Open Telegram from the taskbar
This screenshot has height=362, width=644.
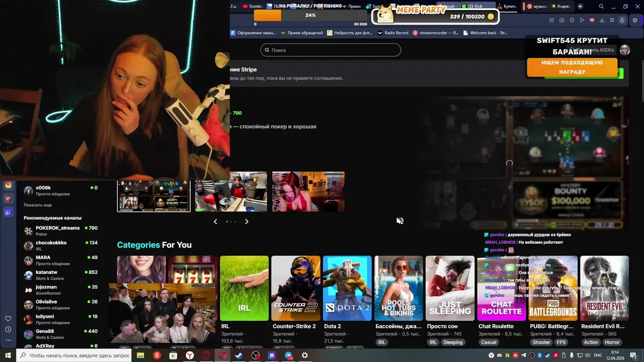288,355
